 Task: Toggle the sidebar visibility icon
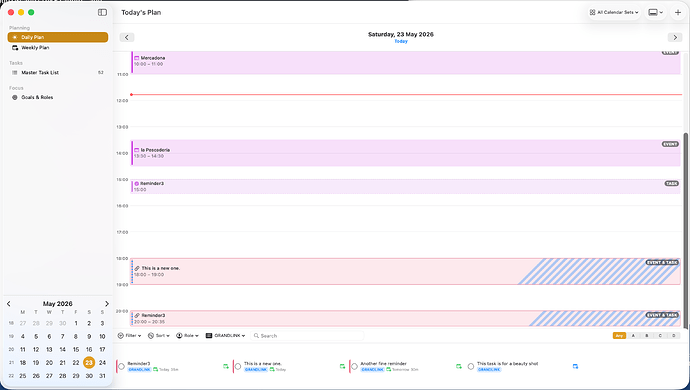102,12
